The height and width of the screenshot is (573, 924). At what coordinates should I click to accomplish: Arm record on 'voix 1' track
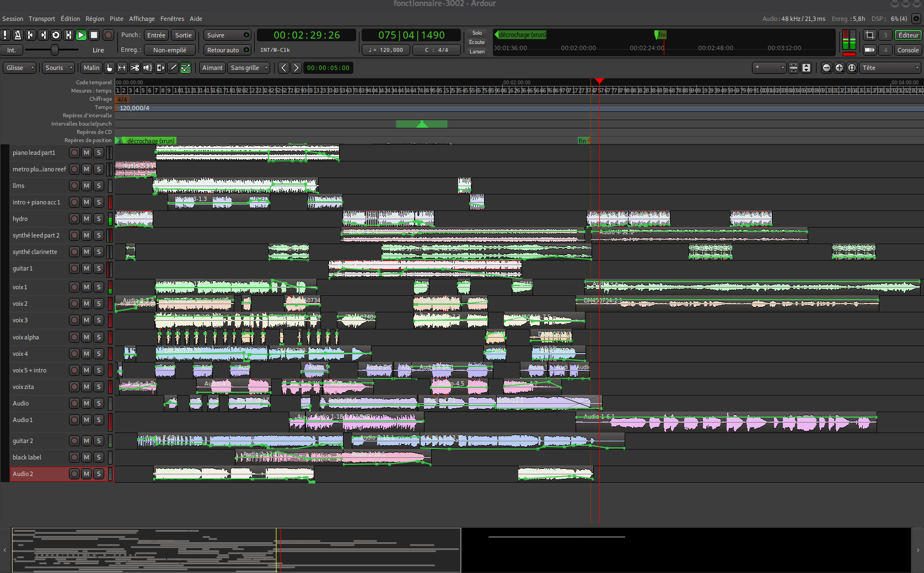point(74,287)
